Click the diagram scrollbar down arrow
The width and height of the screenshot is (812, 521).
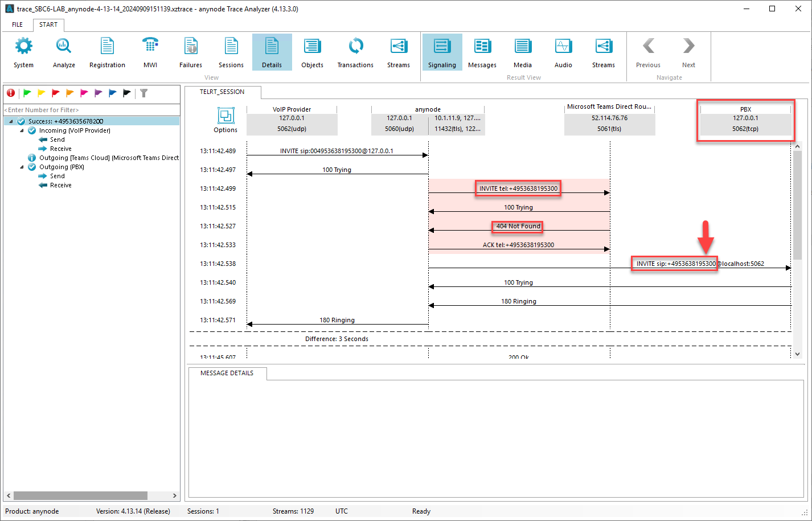coord(798,354)
